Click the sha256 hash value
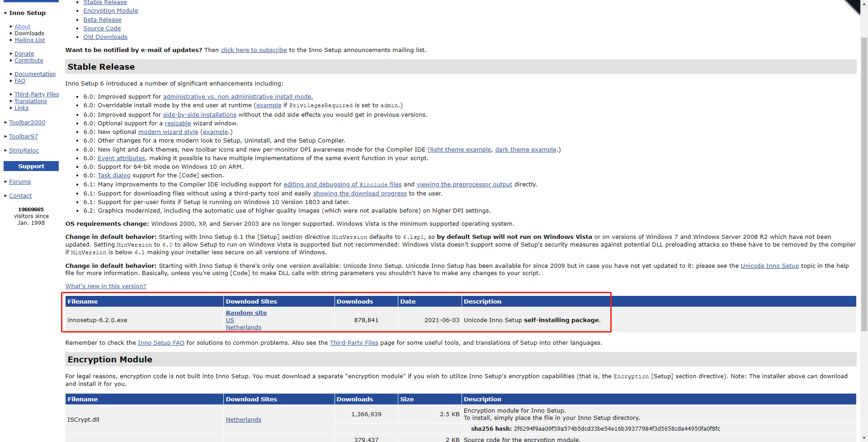The height and width of the screenshot is (442, 868). click(x=617, y=429)
